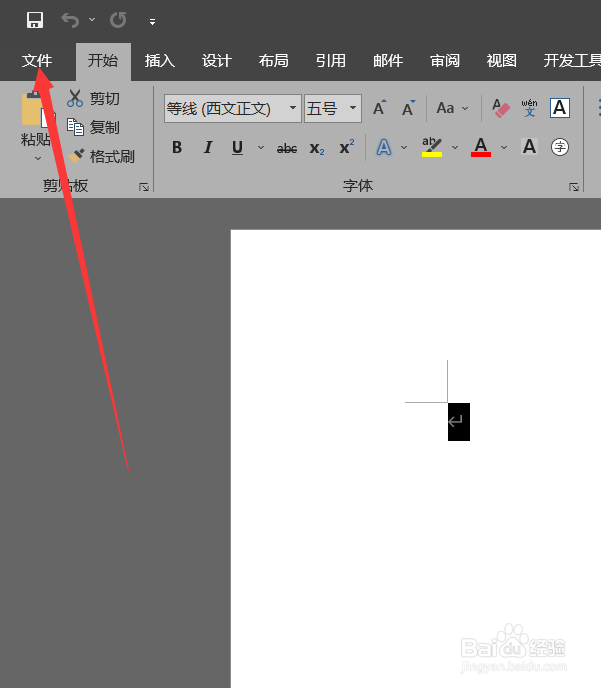Toggle Bold formatting
601x688 pixels.
pos(177,147)
